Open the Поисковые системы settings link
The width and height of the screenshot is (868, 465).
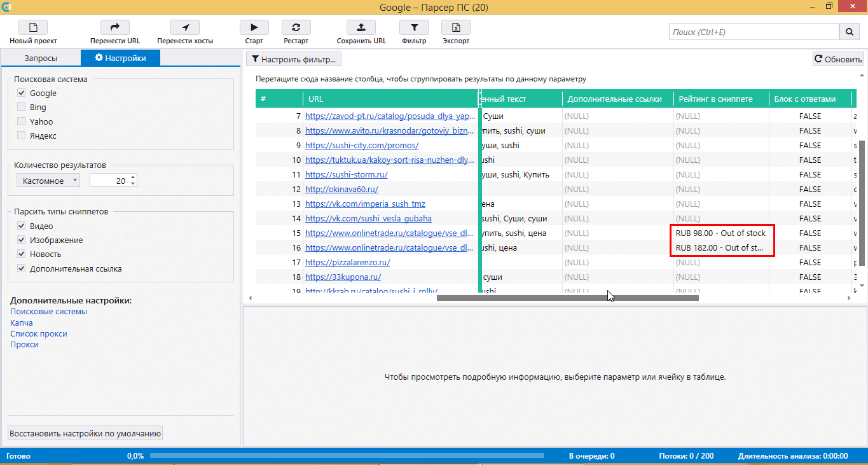point(49,312)
